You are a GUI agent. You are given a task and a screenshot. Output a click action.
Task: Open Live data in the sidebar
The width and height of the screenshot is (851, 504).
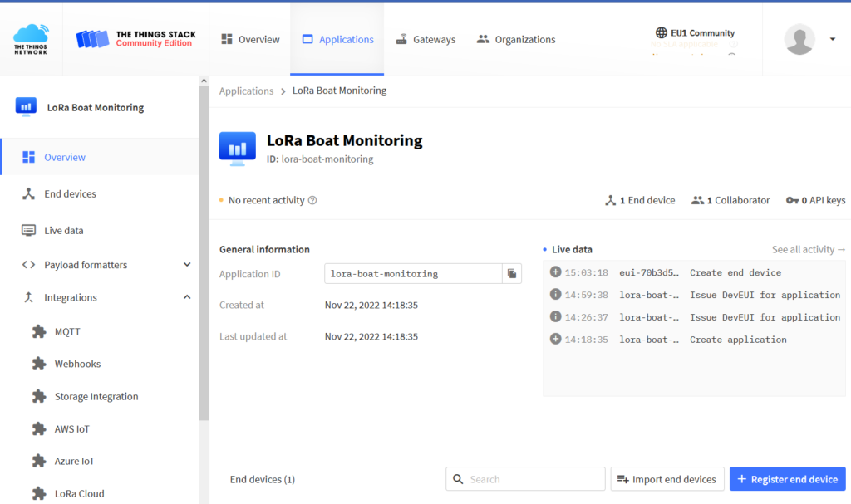(63, 230)
